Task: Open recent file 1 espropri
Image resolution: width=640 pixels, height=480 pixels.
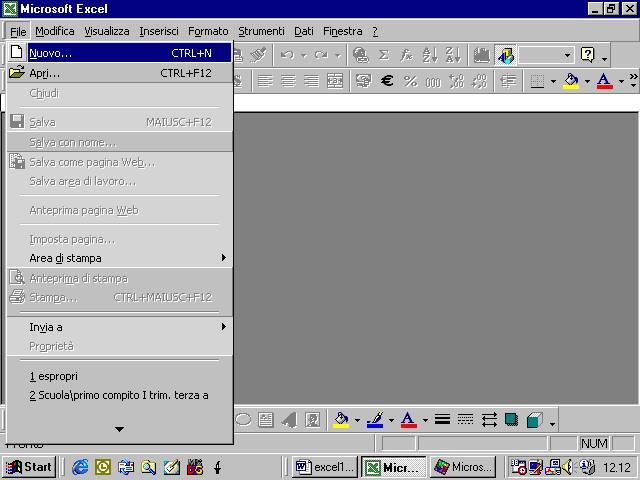Action: (x=120, y=376)
